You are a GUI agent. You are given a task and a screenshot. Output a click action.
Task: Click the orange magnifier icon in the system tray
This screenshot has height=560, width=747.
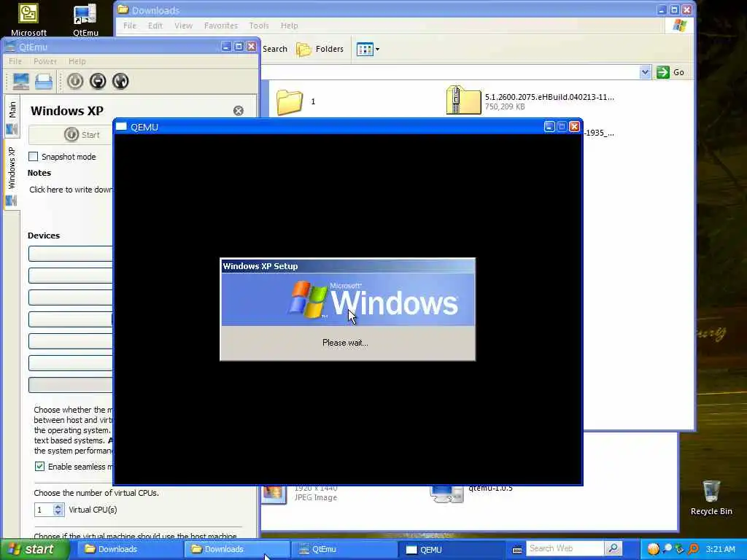tap(693, 549)
